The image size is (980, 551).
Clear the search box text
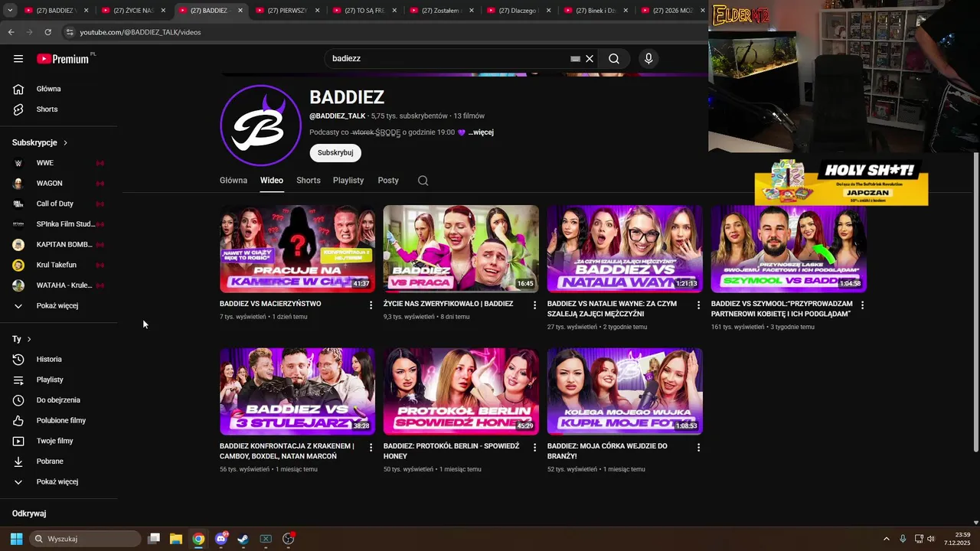(590, 59)
